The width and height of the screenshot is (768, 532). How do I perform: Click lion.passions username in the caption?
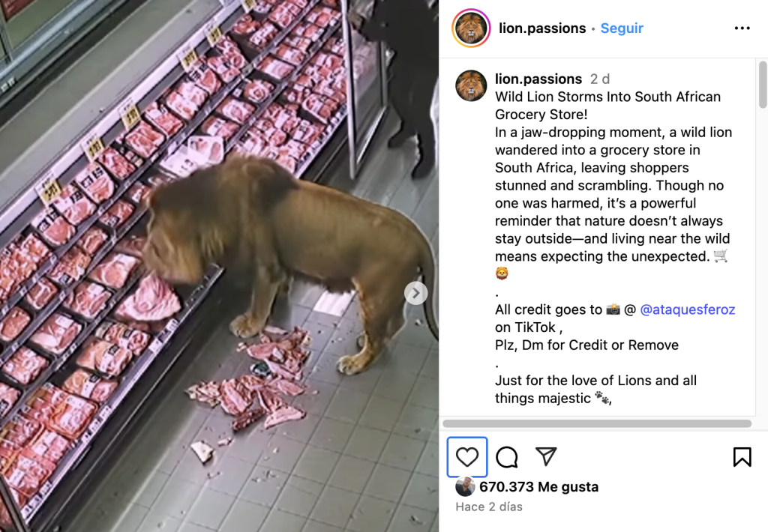(x=538, y=79)
